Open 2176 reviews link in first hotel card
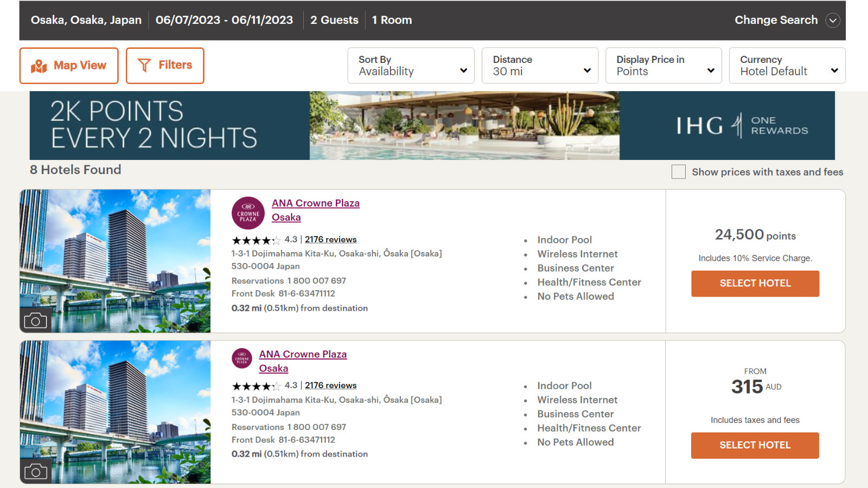This screenshot has height=488, width=868. (x=330, y=240)
